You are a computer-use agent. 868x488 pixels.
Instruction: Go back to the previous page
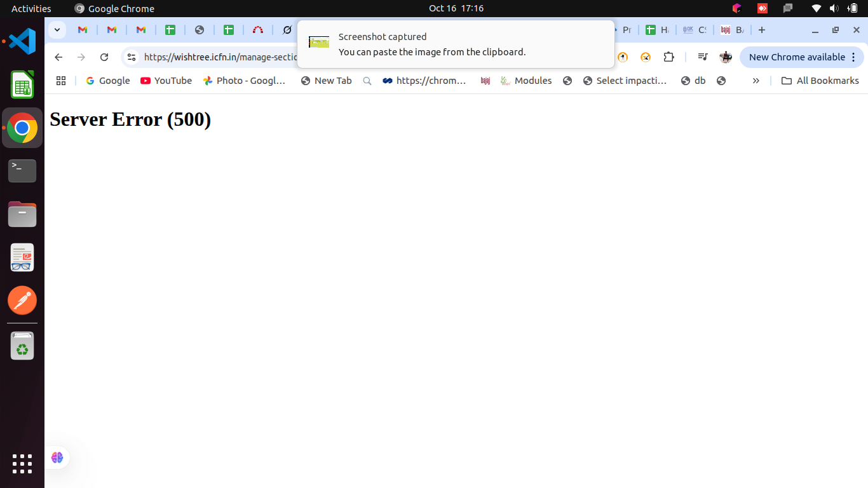point(58,57)
